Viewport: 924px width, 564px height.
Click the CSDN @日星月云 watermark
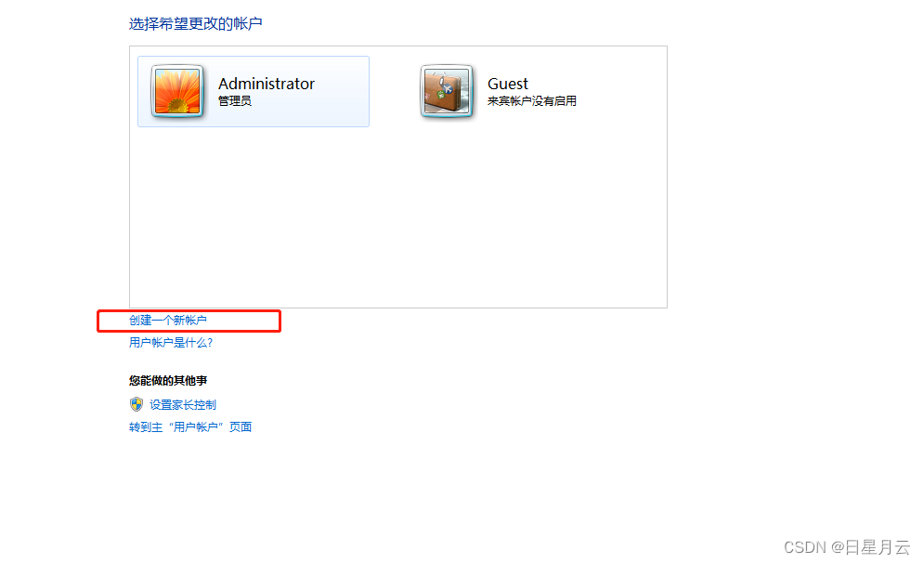pyautogui.click(x=847, y=547)
